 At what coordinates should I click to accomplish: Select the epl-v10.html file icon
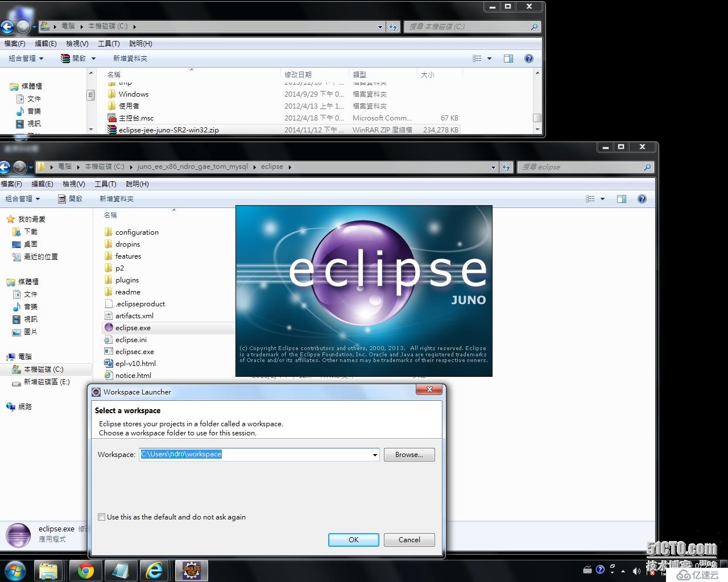(109, 364)
